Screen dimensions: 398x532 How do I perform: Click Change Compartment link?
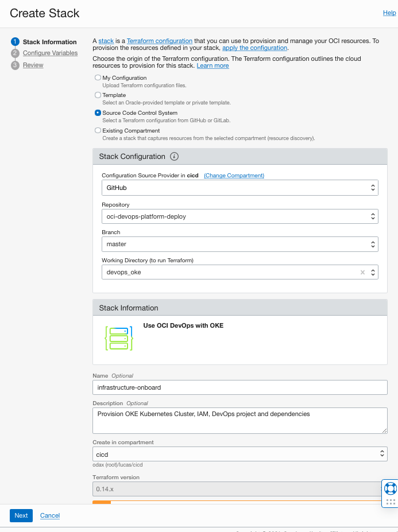click(234, 176)
